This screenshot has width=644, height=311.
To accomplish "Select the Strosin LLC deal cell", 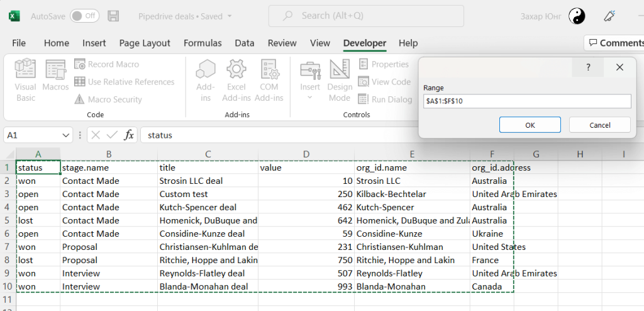I will (208, 181).
